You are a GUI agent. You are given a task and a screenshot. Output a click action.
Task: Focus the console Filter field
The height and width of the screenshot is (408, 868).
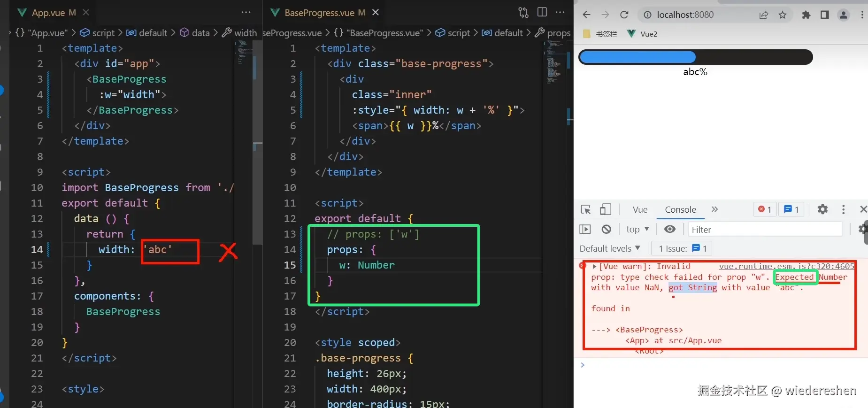[x=765, y=230]
